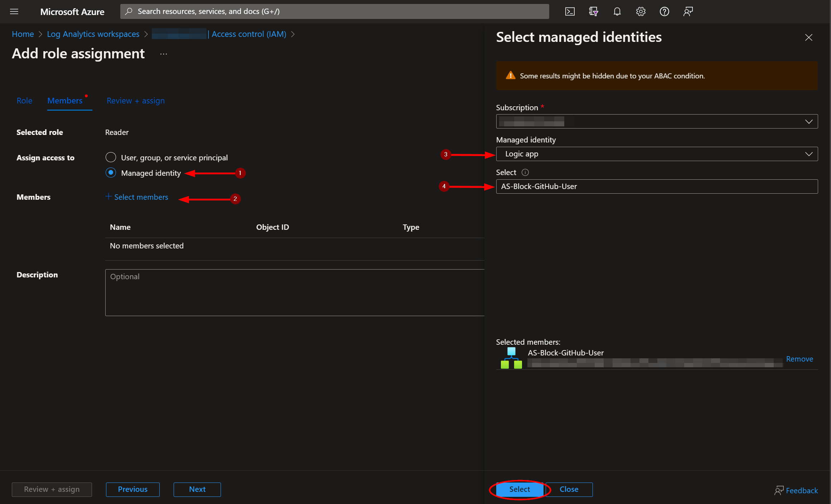Image resolution: width=831 pixels, height=504 pixels.
Task: Open the hamburger portal menu
Action: click(x=14, y=11)
